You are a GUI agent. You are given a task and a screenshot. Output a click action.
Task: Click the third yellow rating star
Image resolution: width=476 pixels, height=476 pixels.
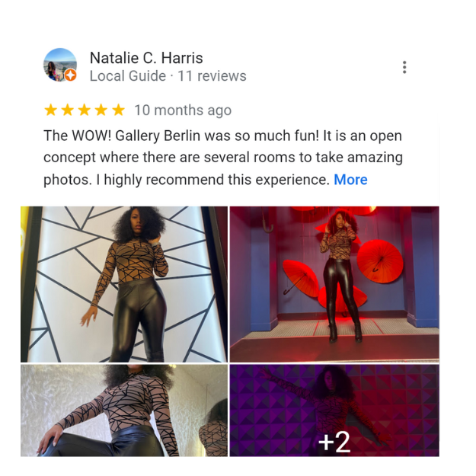click(x=85, y=110)
